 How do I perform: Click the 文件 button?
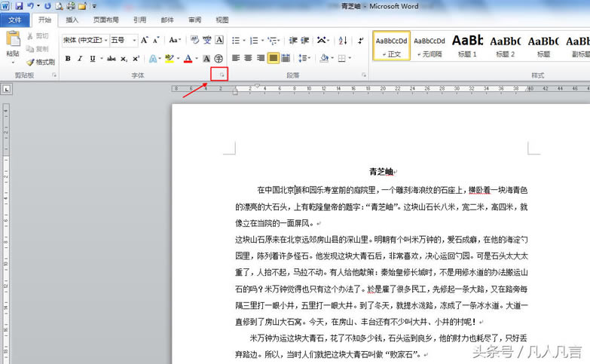pos(15,20)
